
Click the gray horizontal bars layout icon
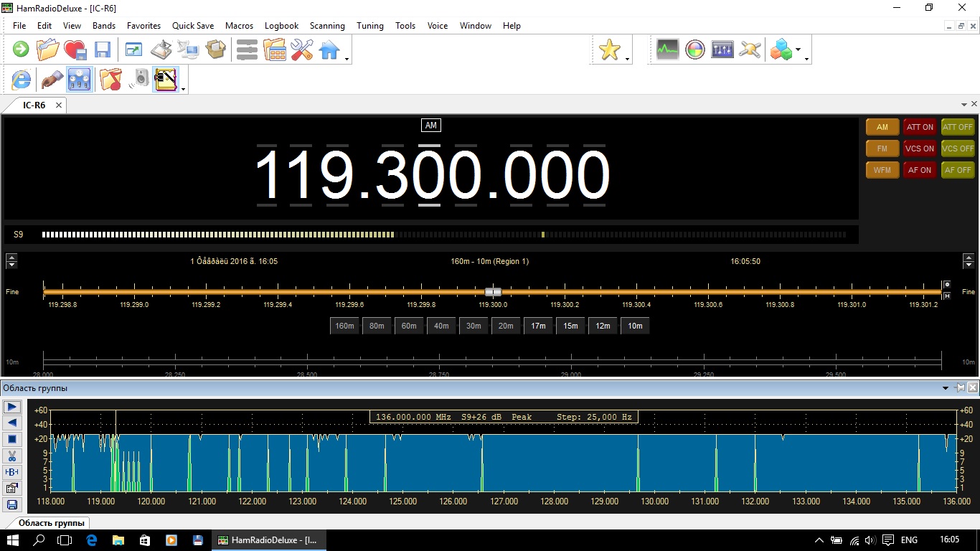point(247,50)
